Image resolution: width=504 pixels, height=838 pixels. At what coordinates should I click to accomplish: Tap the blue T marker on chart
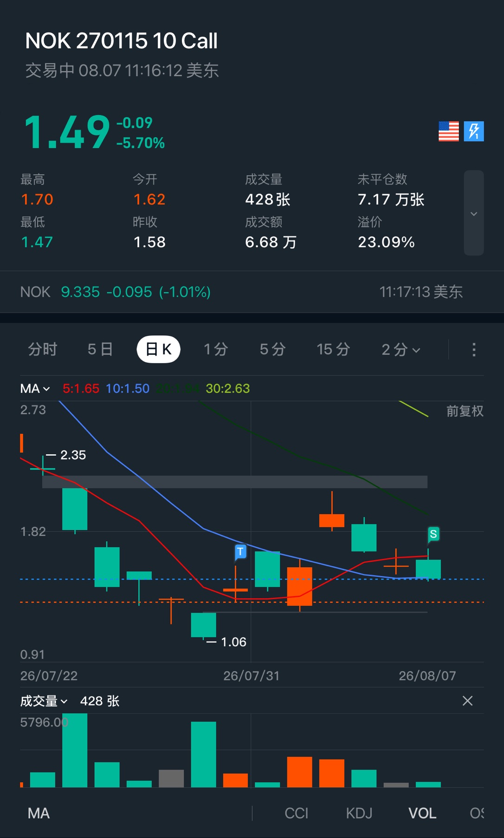(x=240, y=551)
